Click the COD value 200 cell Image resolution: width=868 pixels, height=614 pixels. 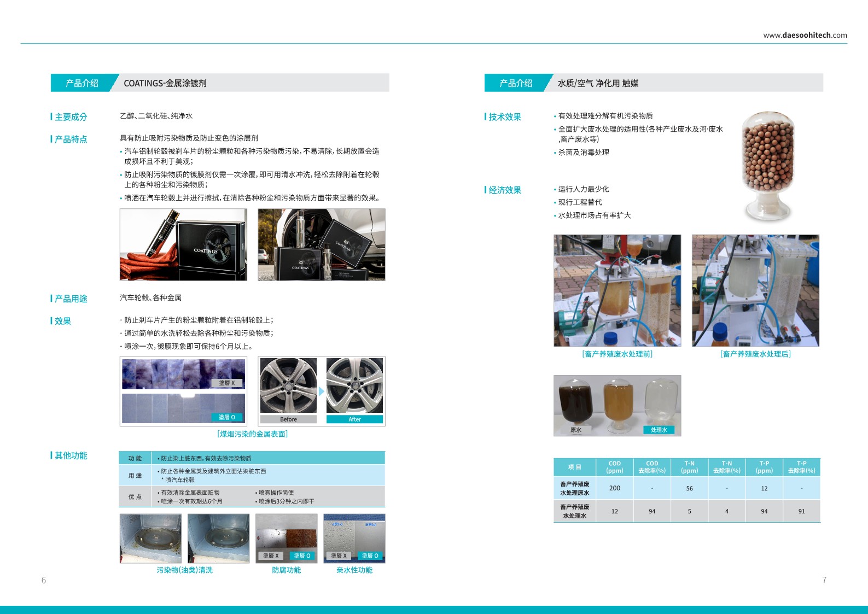(x=615, y=488)
